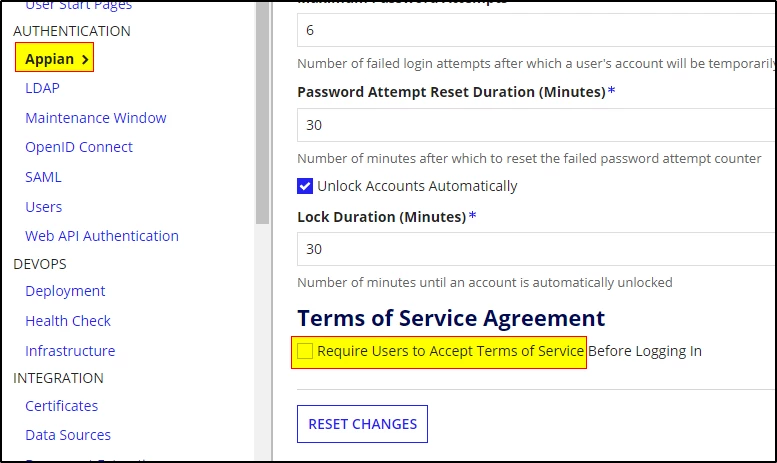Open the Health Check page

tap(68, 321)
